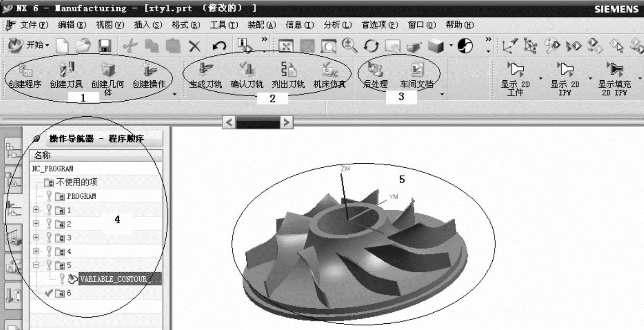Open shop documentation (车间文档)
Image resolution: width=644 pixels, height=330 pixels.
click(x=416, y=75)
